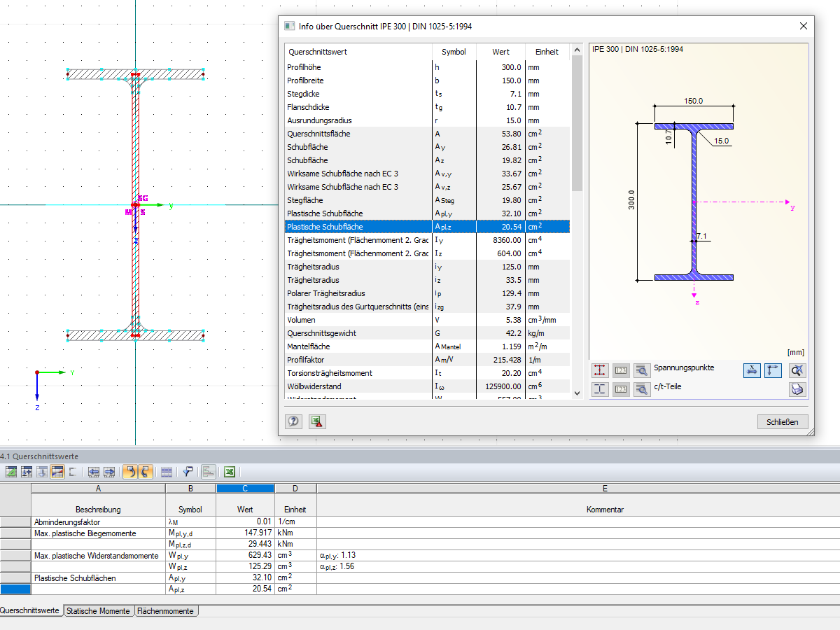Click the reset view magnifier icon
The width and height of the screenshot is (840, 630).
click(797, 371)
